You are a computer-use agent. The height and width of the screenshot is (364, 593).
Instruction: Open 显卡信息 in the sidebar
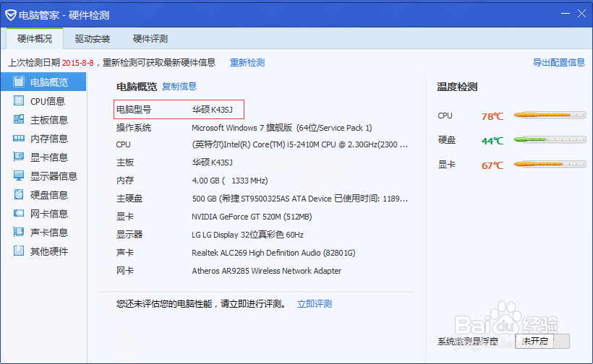(43, 157)
